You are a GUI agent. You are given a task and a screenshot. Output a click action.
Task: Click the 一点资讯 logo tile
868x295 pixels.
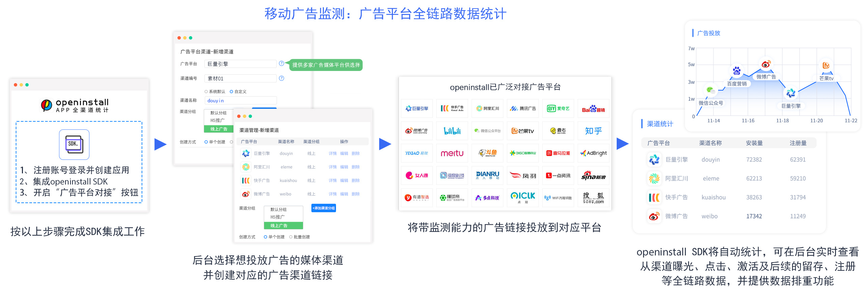pyautogui.click(x=558, y=175)
